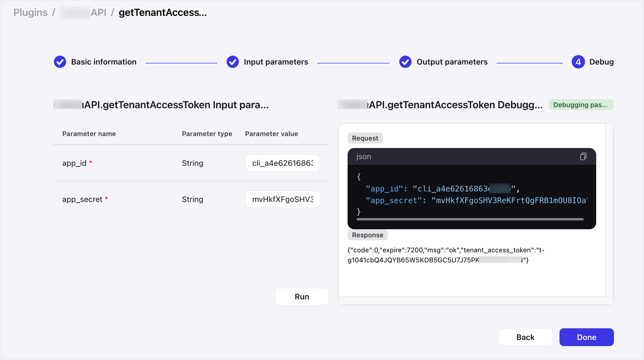Click the Debugging passed status badge

pos(581,105)
